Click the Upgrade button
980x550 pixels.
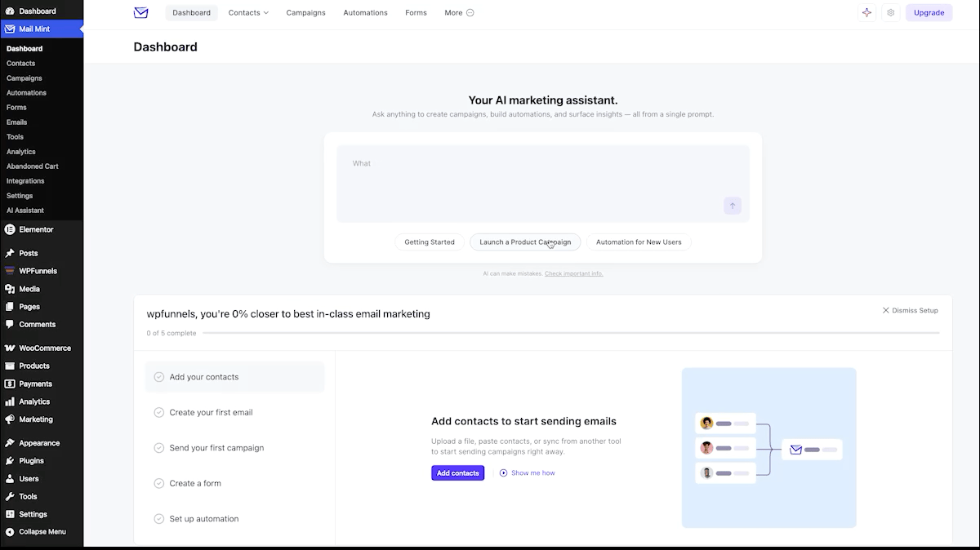coord(929,13)
